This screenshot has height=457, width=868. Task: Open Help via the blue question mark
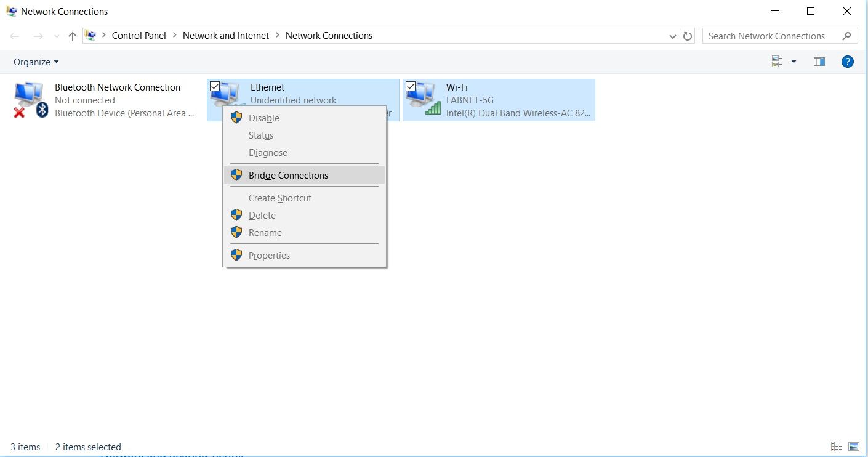pyautogui.click(x=848, y=61)
